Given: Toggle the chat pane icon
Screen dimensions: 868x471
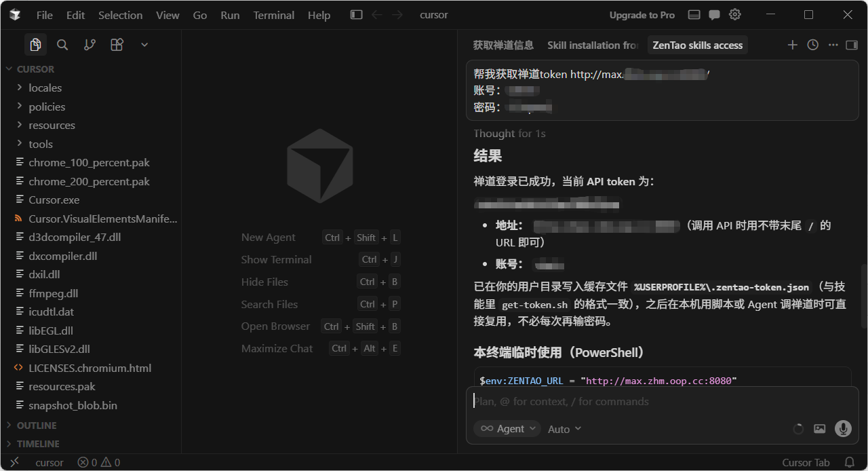Looking at the screenshot, I should (x=714, y=15).
